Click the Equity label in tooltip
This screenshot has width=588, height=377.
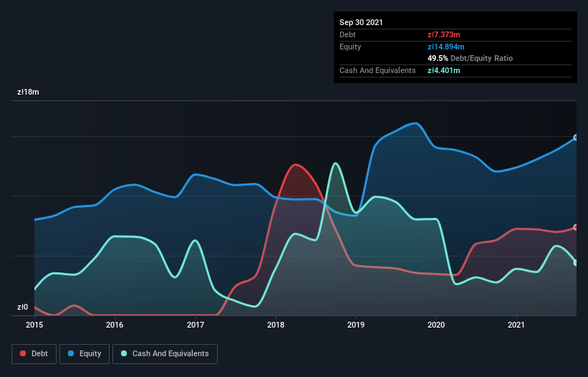click(350, 47)
